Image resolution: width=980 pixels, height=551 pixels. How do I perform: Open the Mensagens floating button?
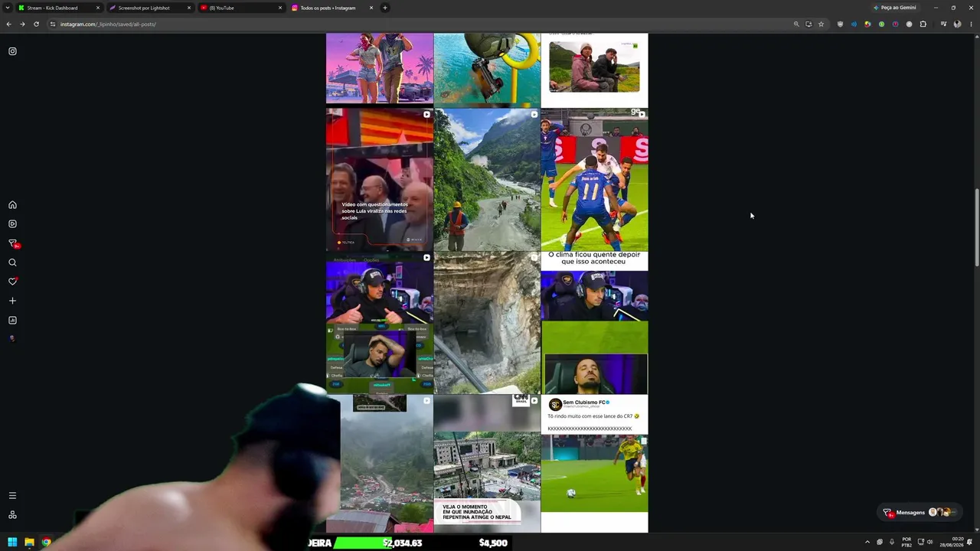(x=918, y=512)
